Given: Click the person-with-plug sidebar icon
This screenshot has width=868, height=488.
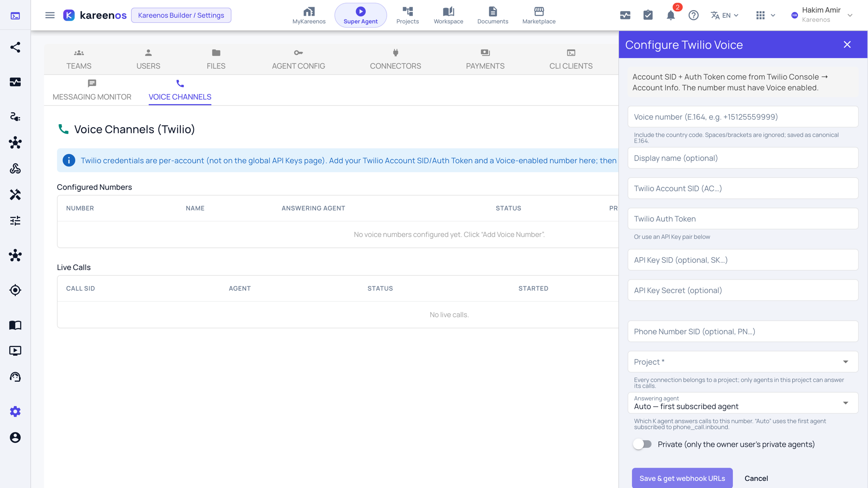Looking at the screenshot, I should [15, 116].
